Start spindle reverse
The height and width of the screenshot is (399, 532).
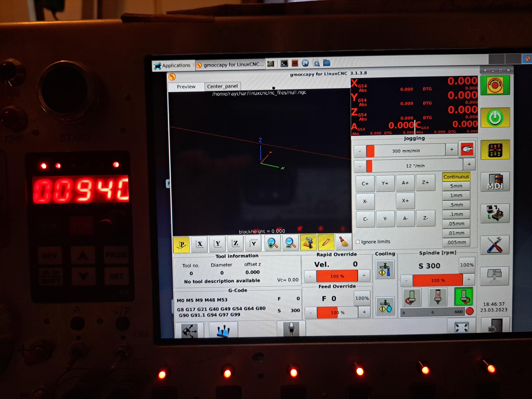tap(411, 297)
